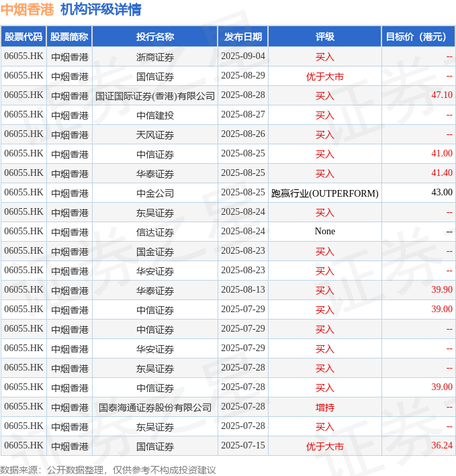456x476 pixels.
Task: Click target price 39.90
Action: pyautogui.click(x=442, y=289)
